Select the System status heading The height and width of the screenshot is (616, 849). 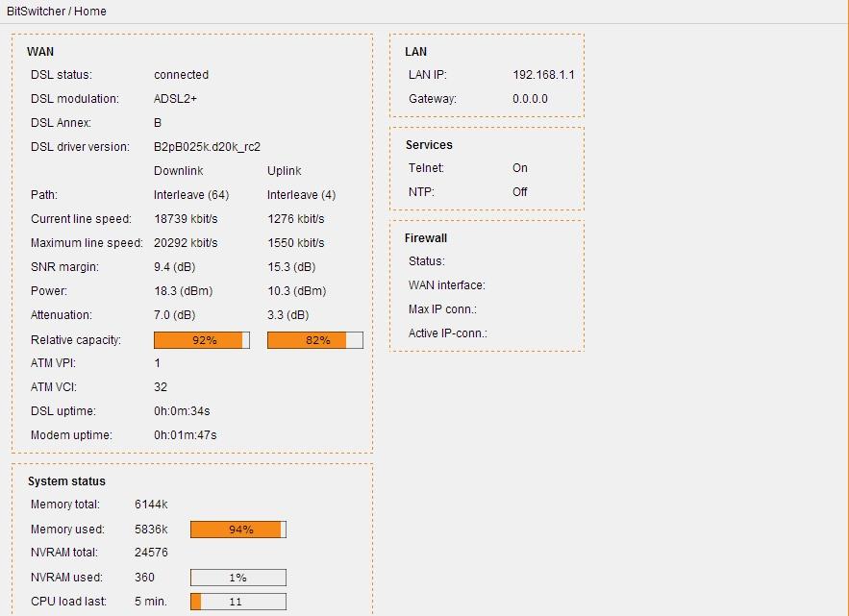(66, 480)
